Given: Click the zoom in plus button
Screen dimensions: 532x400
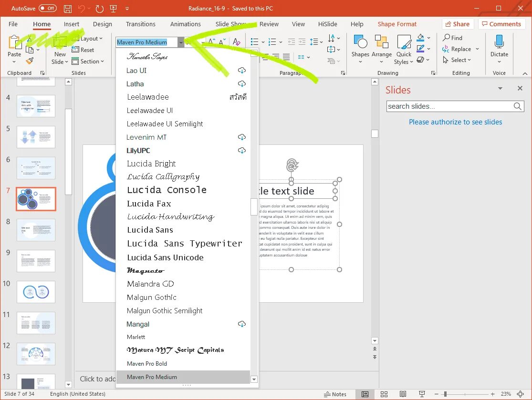Looking at the screenshot, I should tap(493, 394).
